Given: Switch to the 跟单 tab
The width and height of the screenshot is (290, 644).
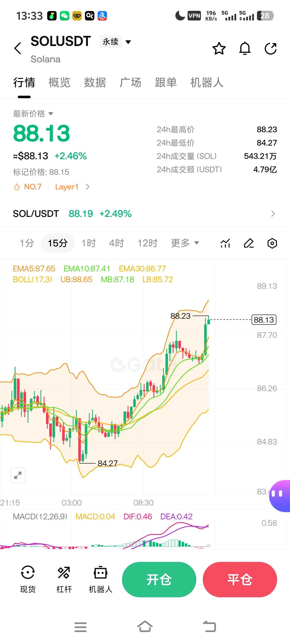Looking at the screenshot, I should [166, 82].
